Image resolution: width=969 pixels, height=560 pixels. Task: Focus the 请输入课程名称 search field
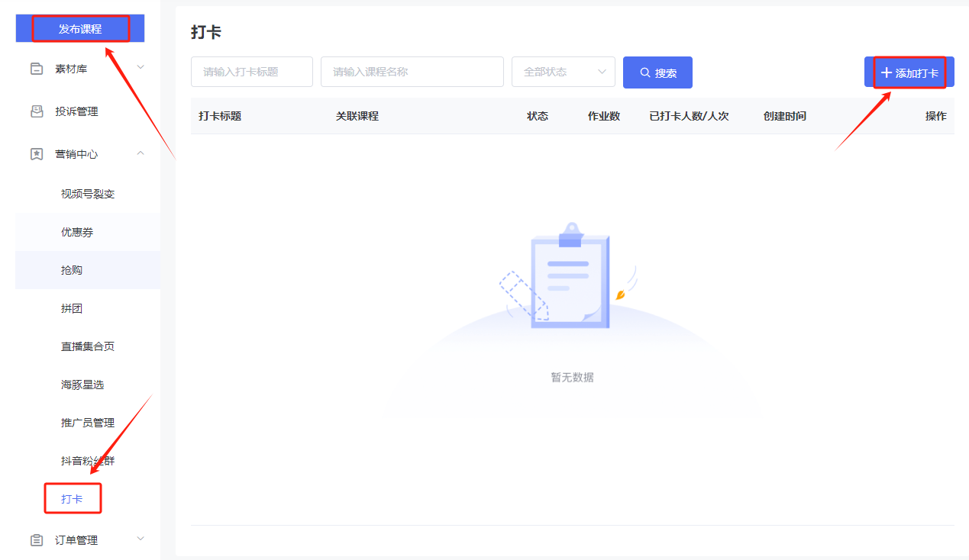pyautogui.click(x=412, y=72)
